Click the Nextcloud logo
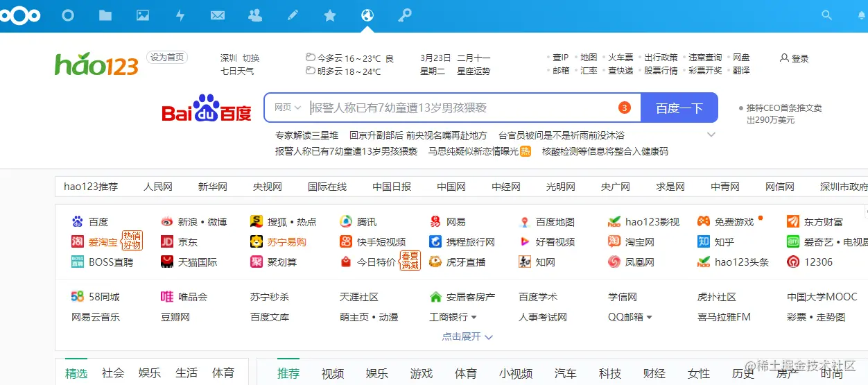Viewport: 868px width, 385px height. click(x=19, y=15)
